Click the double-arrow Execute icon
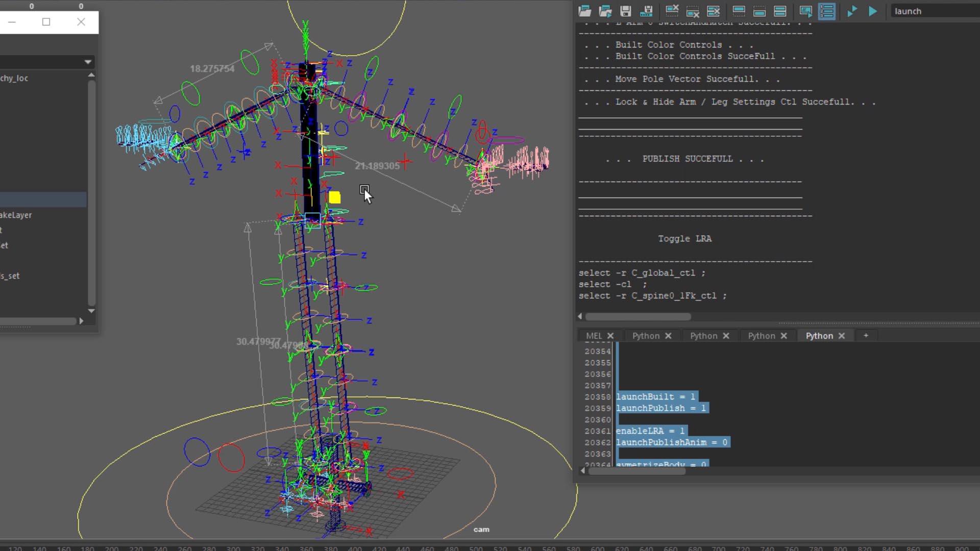Viewport: 980px width, 551px height. click(852, 11)
